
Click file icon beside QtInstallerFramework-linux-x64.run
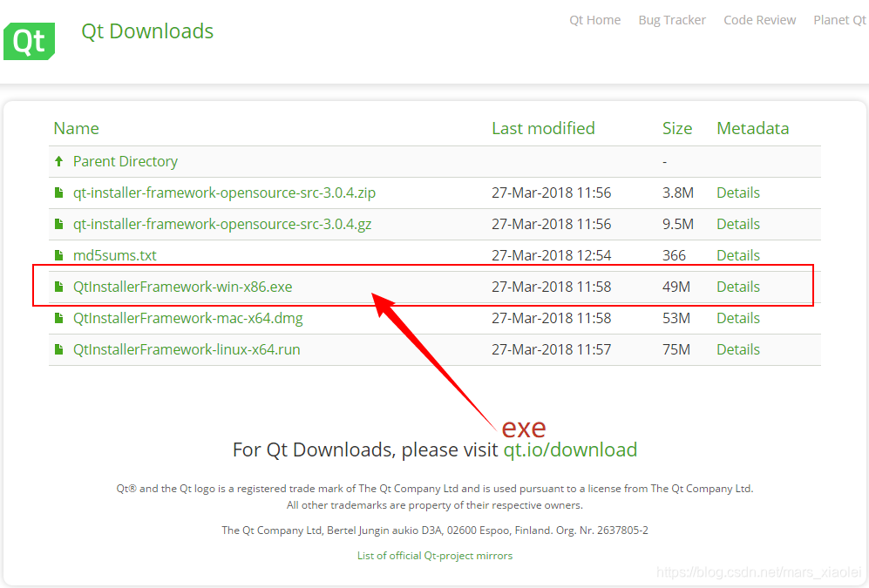tap(58, 349)
